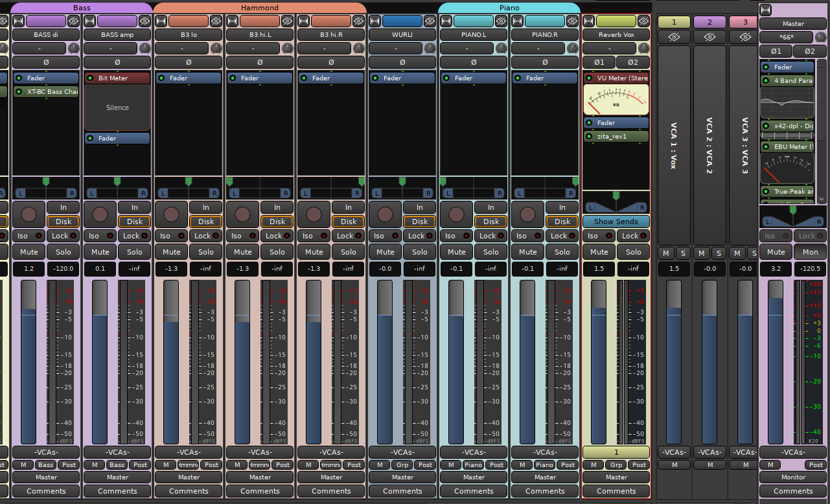
Task: Hide the BASS amp mixer strip
Action: click(144, 21)
